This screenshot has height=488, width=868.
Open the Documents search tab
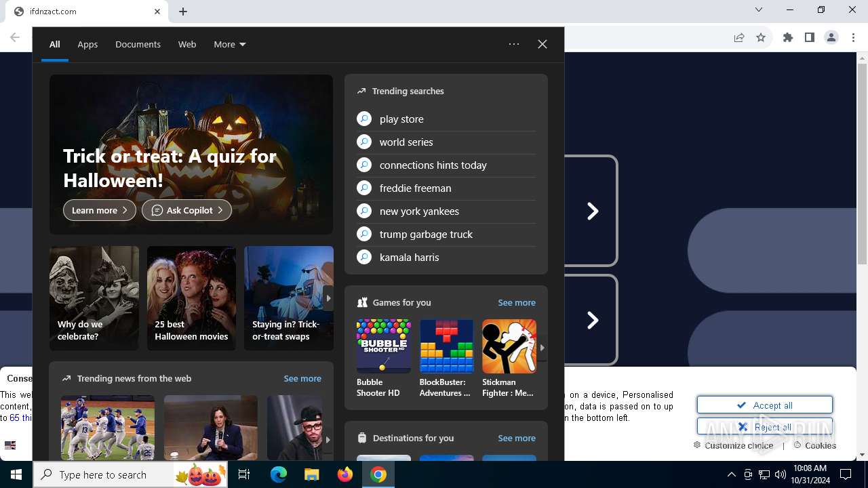coord(138,44)
